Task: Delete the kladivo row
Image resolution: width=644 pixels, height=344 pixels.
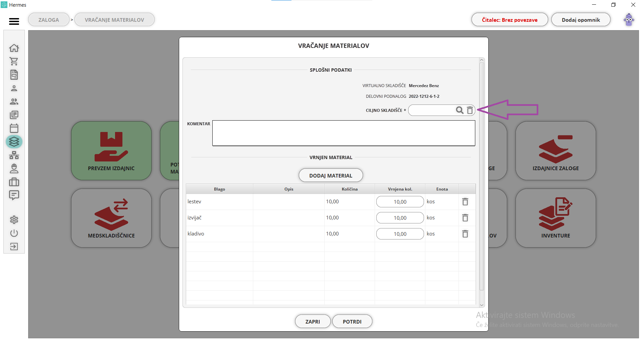Action: coord(465,234)
